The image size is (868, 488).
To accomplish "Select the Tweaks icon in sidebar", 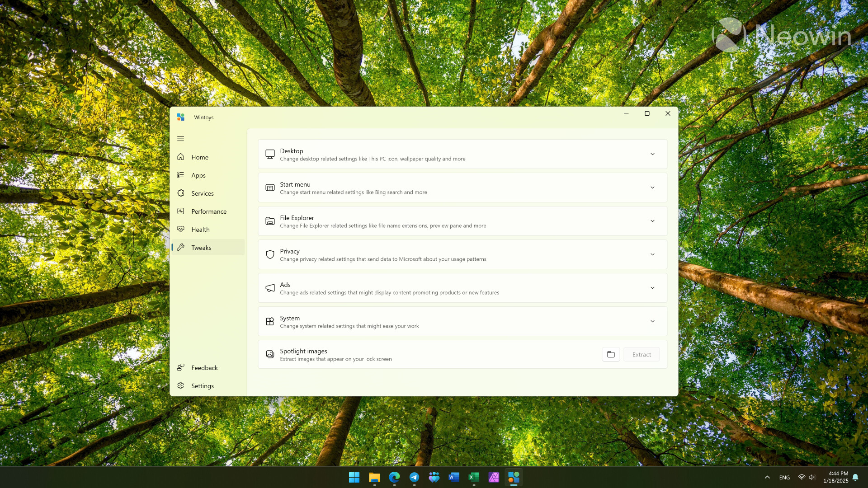I will click(181, 247).
